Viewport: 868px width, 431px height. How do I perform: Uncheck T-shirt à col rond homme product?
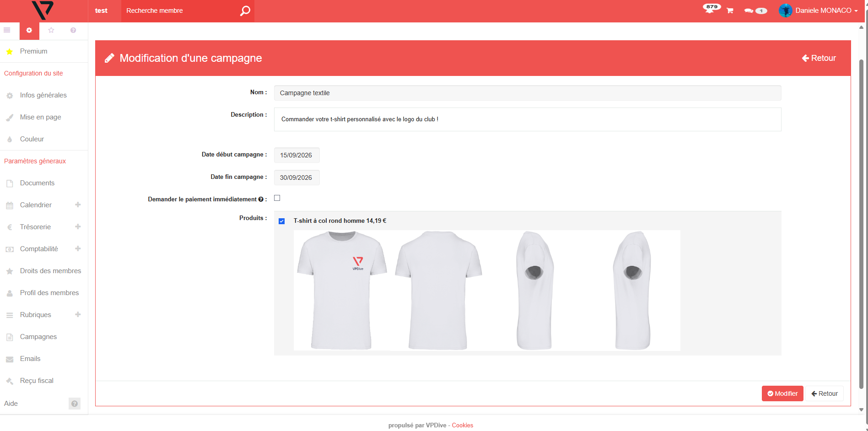pyautogui.click(x=282, y=221)
